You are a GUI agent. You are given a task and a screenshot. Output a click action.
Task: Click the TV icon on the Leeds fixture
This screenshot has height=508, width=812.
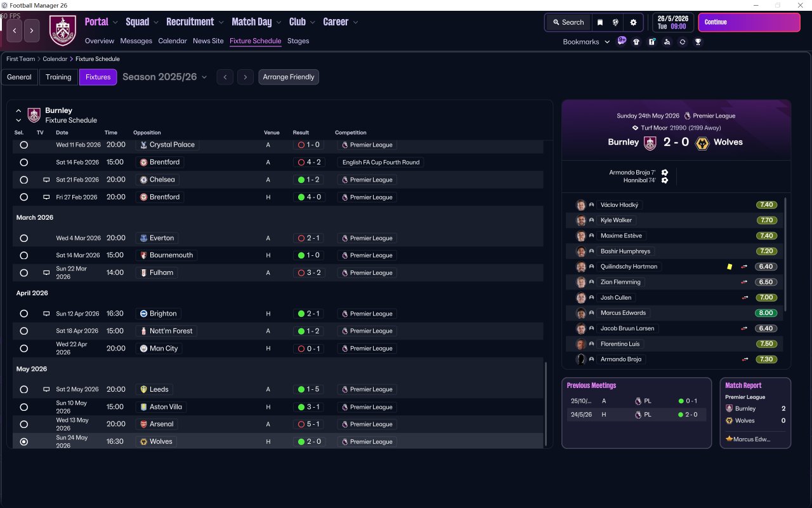click(46, 389)
